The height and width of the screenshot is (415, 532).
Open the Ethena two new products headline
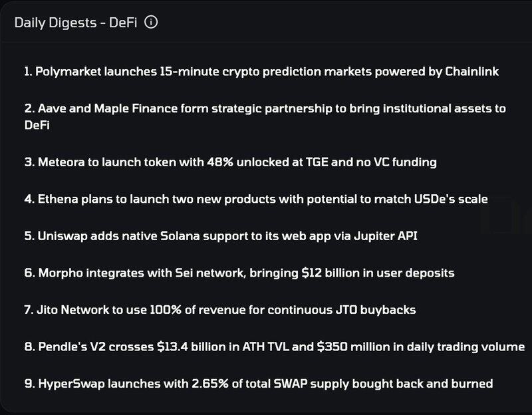[255, 198]
